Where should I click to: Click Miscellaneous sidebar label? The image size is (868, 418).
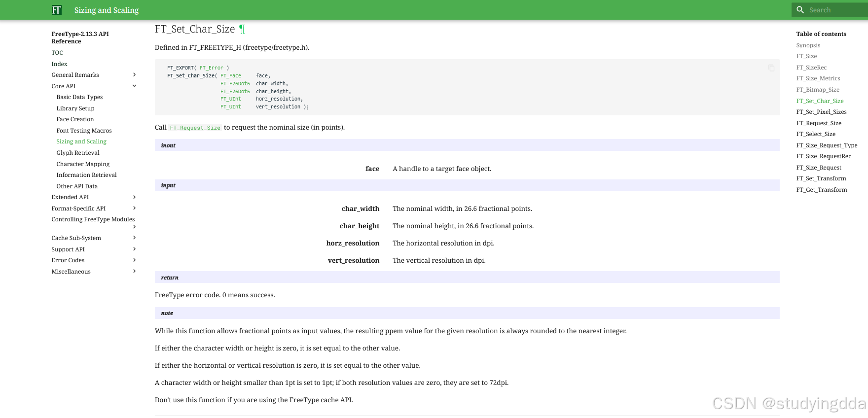click(x=71, y=272)
